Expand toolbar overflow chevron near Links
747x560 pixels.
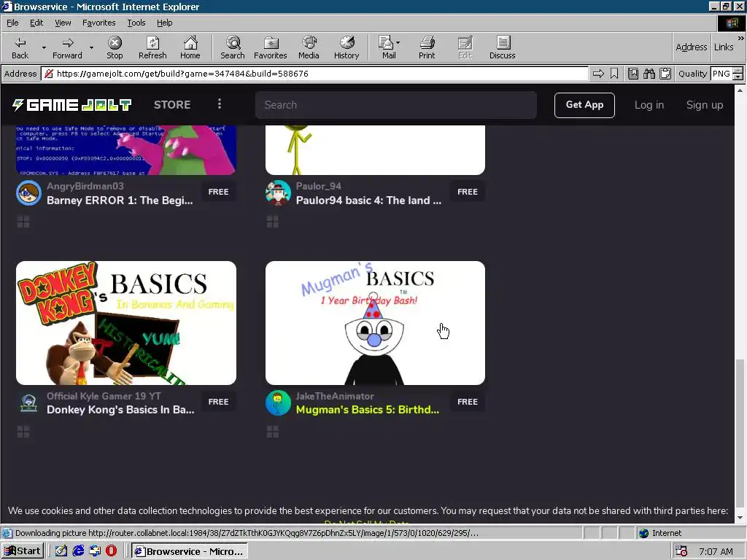741,38
